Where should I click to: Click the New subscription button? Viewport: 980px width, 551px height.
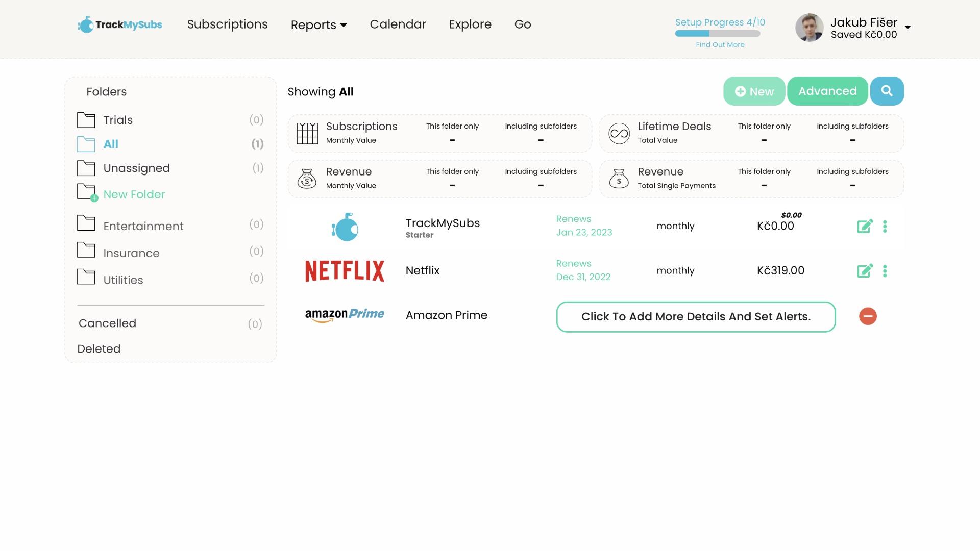tap(754, 91)
